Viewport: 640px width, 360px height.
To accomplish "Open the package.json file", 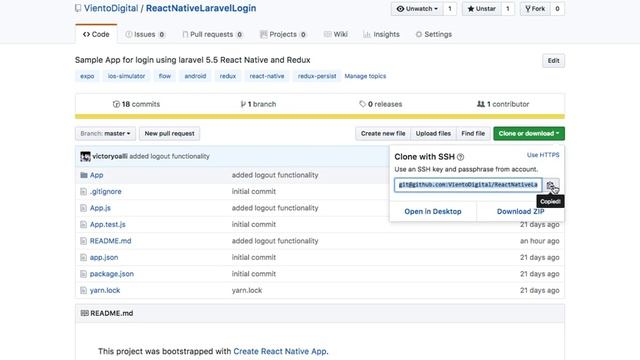I will 112,274.
